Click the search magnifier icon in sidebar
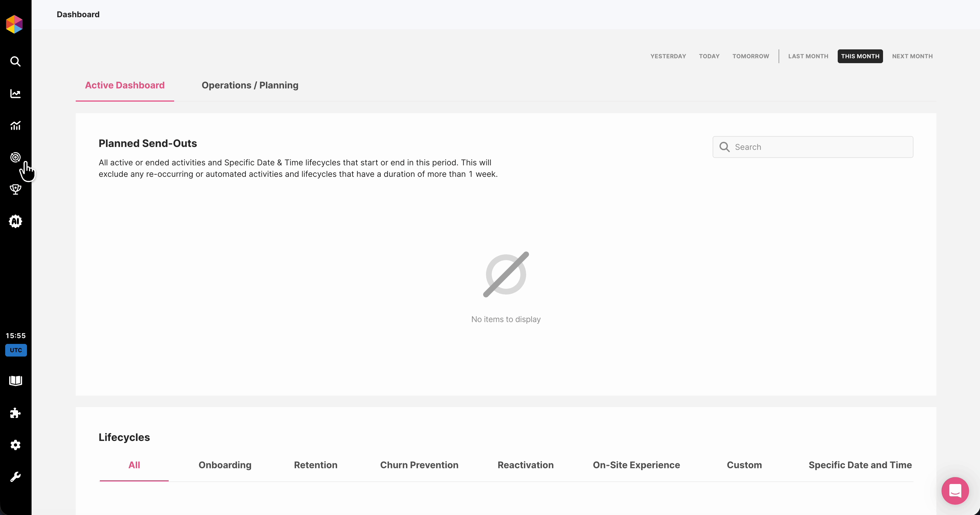This screenshot has width=980, height=515. tap(15, 61)
